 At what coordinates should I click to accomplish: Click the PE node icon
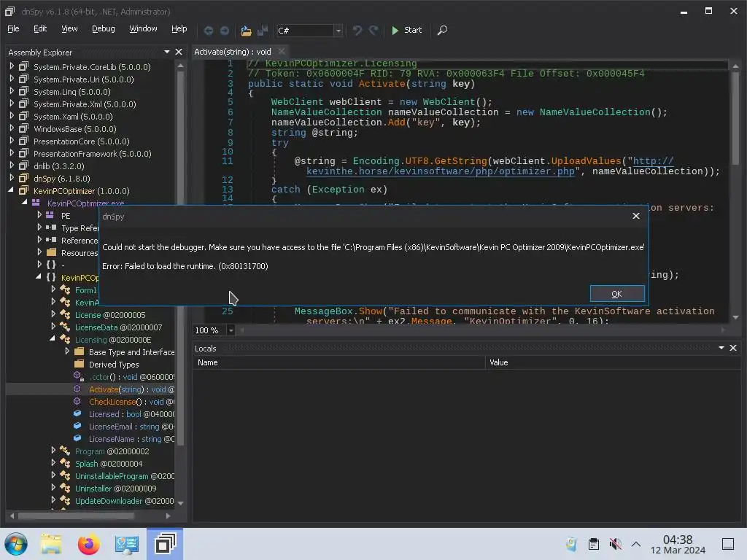[50, 215]
